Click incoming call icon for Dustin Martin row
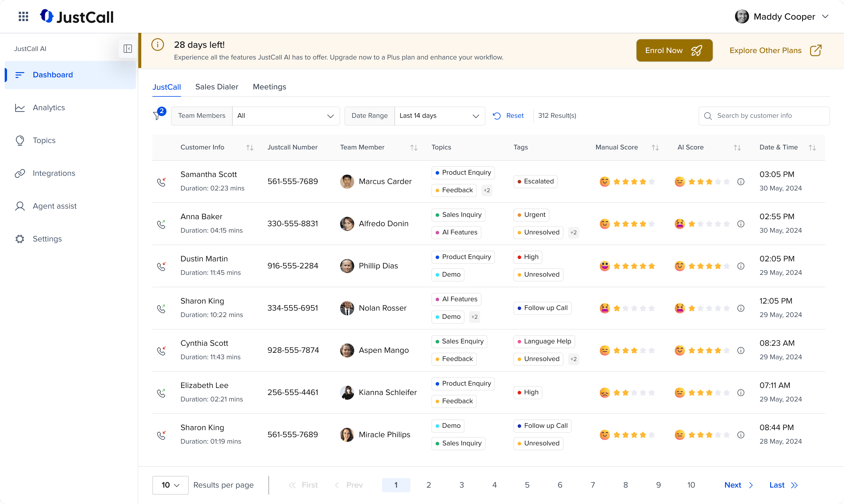The image size is (844, 504). tap(161, 266)
